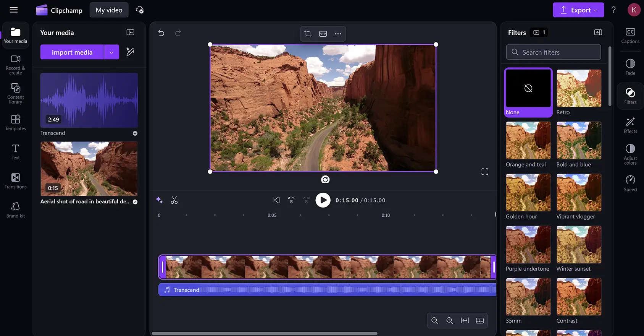644x336 pixels.
Task: Zoom in the timeline
Action: (450, 320)
